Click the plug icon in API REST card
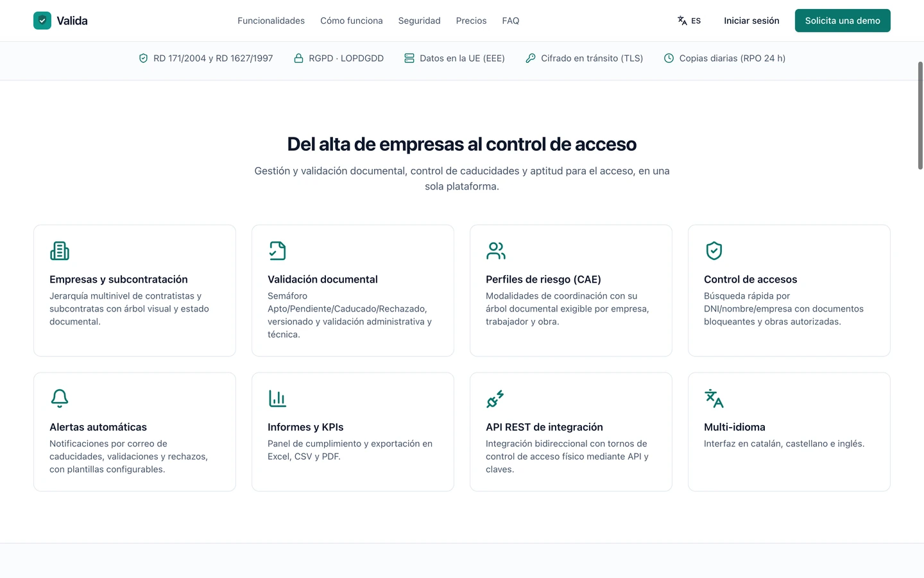 coord(496,398)
